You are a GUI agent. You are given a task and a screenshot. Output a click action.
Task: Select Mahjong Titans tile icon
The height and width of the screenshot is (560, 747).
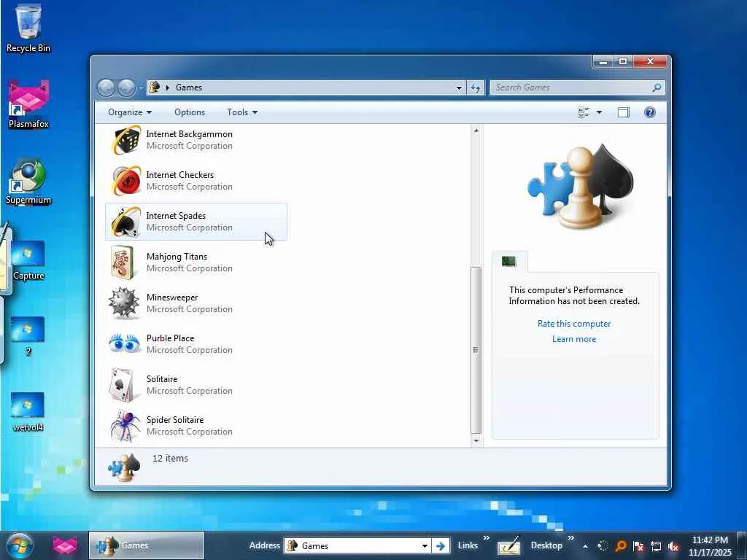[123, 262]
